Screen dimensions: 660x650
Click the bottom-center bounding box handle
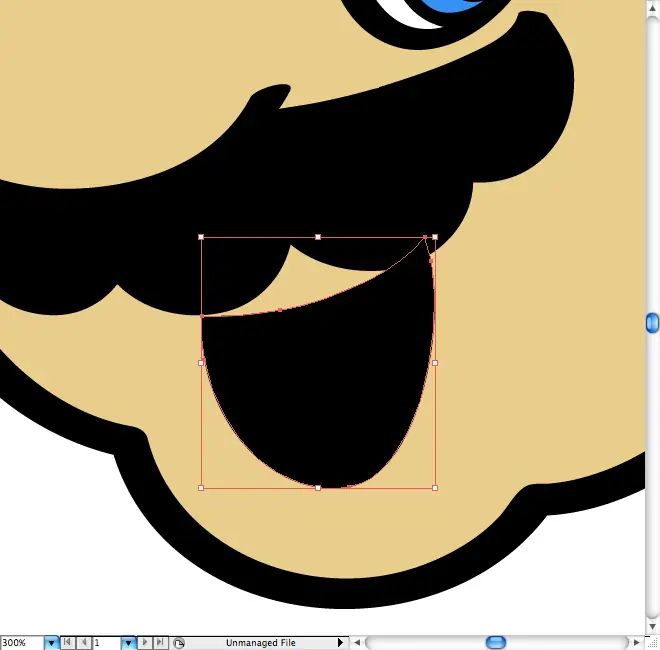coord(318,488)
